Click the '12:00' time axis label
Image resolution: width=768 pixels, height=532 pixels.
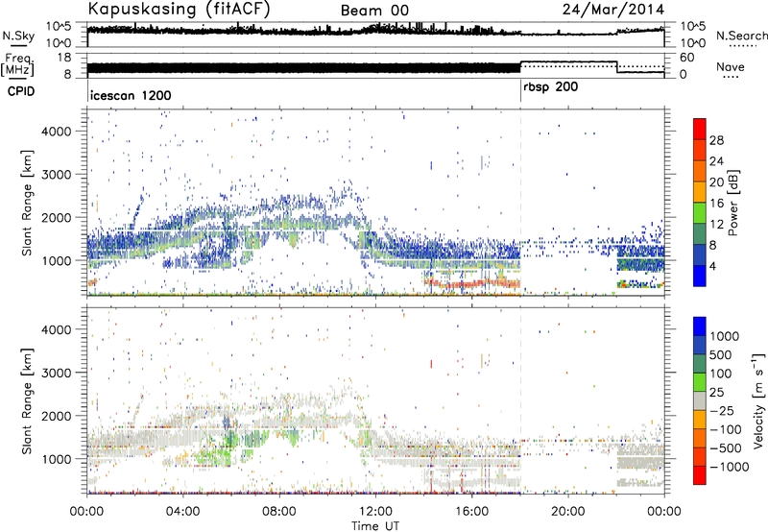point(375,512)
